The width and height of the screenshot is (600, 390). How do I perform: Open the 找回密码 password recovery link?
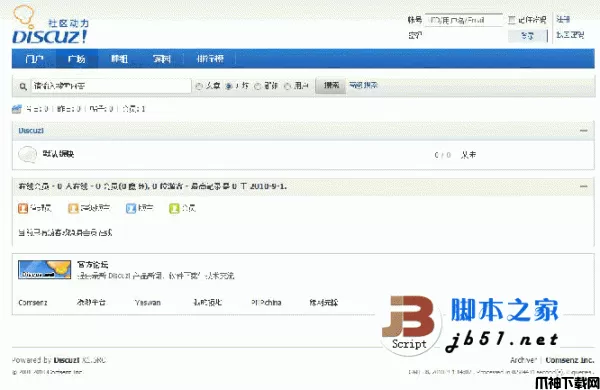point(570,35)
